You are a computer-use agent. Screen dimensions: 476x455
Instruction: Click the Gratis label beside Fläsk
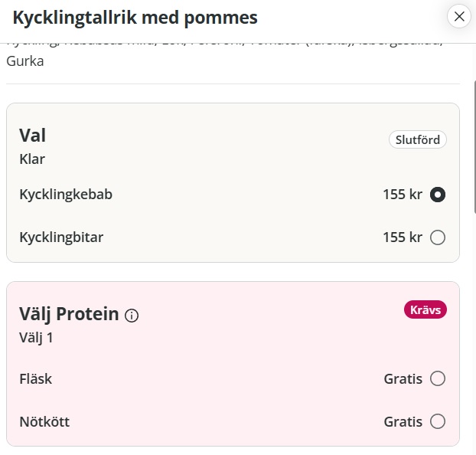pyautogui.click(x=403, y=378)
